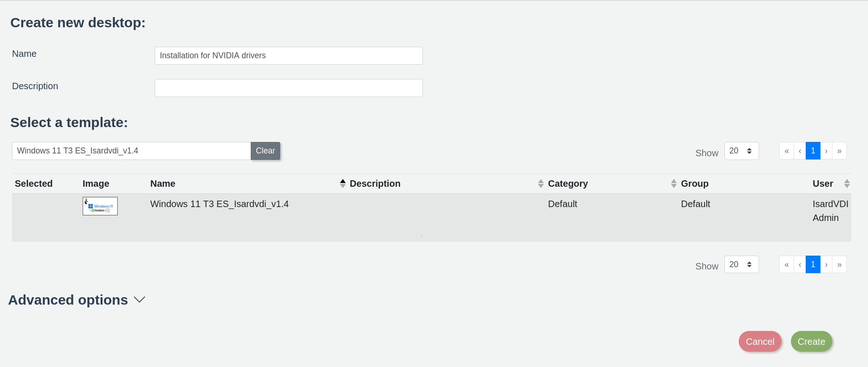Go to next page in top pagination
The width and height of the screenshot is (868, 367).
click(x=826, y=151)
